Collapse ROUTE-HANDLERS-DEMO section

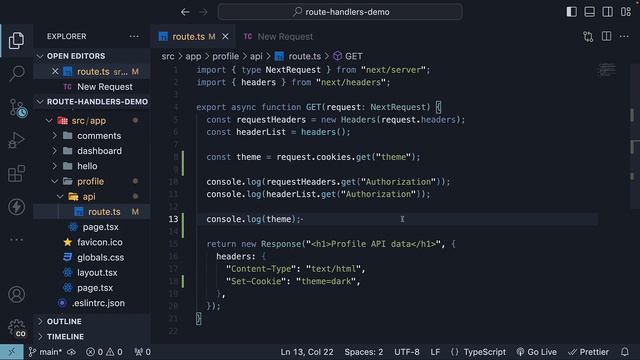coord(97,102)
